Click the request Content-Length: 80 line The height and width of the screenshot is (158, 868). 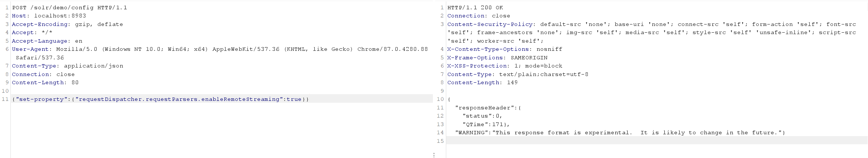45,82
